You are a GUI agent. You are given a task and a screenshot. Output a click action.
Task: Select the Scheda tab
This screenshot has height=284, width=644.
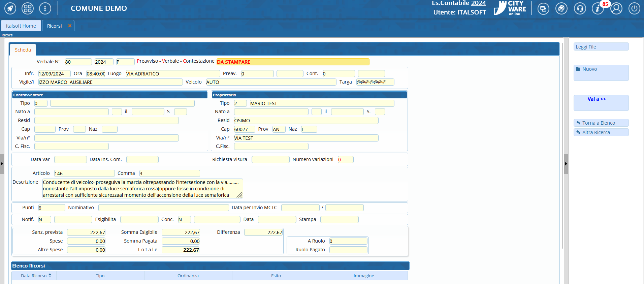point(23,50)
